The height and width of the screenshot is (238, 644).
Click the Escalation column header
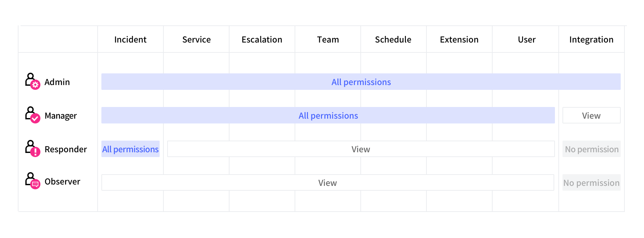pos(262,40)
